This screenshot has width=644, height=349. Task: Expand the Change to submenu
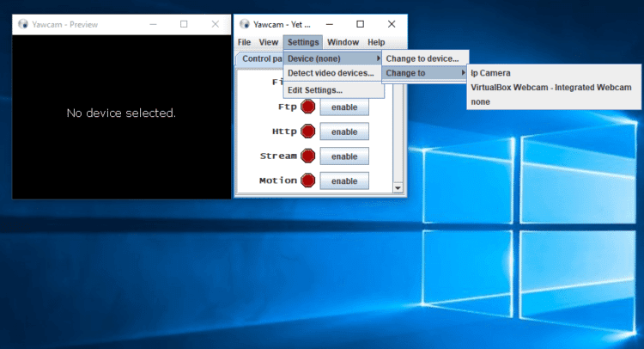(425, 73)
